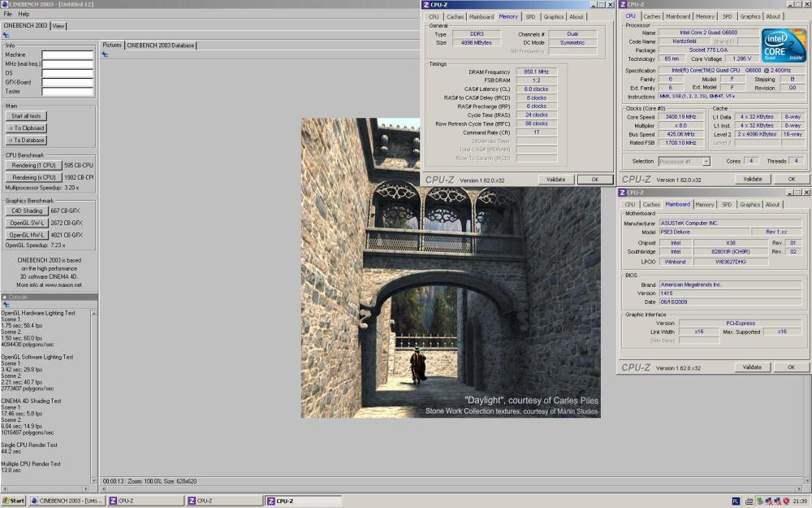Switch to the CINEBENCH 2003 Database tab
This screenshot has width=812, height=508.
(x=160, y=46)
